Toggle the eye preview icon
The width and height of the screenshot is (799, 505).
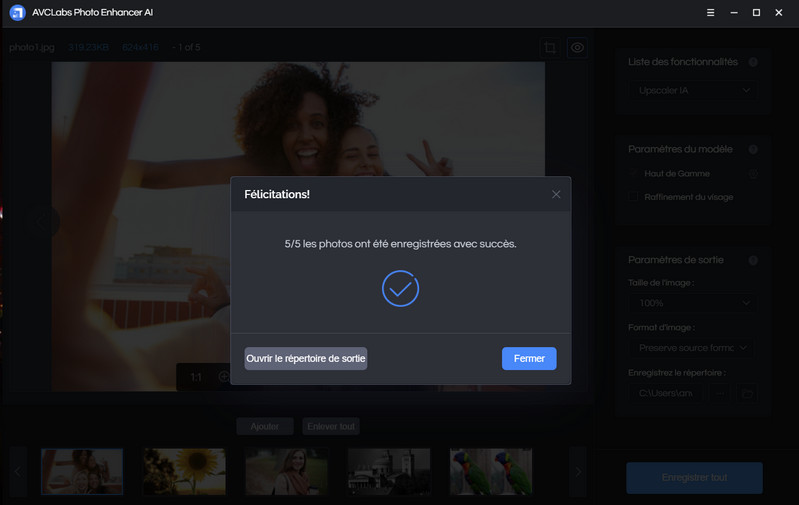[577, 48]
